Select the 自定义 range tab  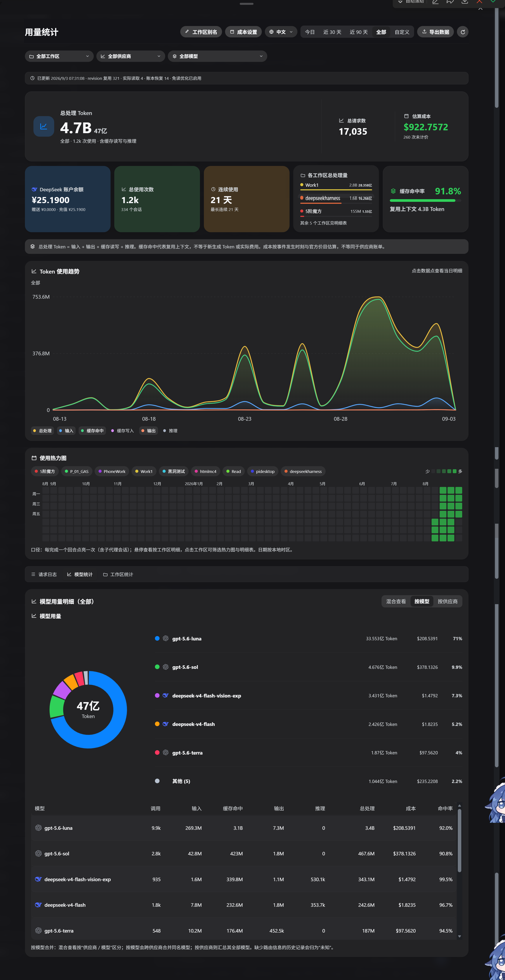click(402, 32)
